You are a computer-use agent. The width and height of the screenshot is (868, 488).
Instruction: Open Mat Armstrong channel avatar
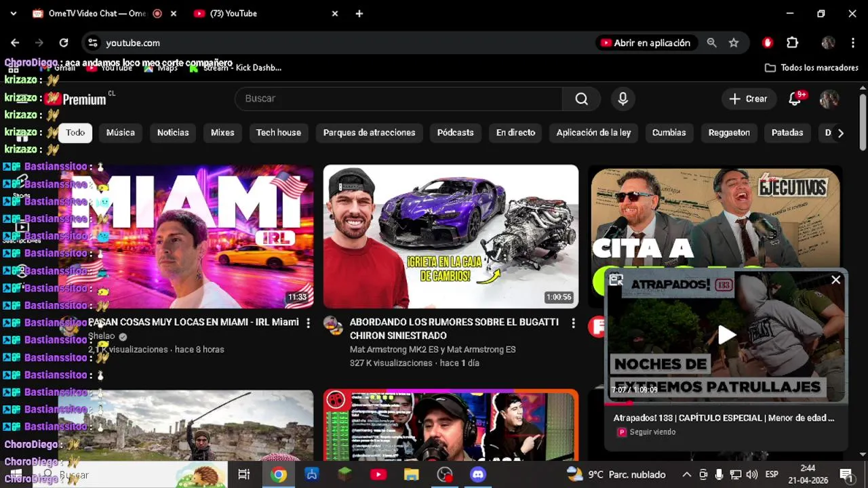click(x=333, y=326)
